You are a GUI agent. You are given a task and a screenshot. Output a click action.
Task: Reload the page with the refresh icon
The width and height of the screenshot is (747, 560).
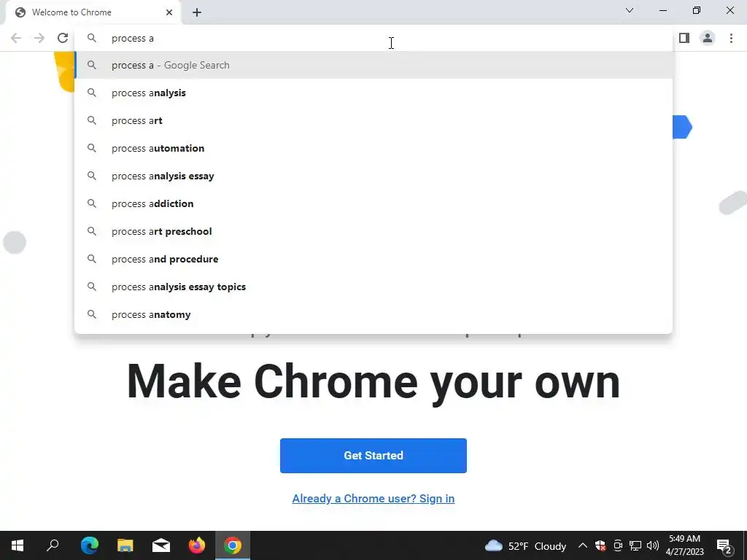pyautogui.click(x=63, y=38)
